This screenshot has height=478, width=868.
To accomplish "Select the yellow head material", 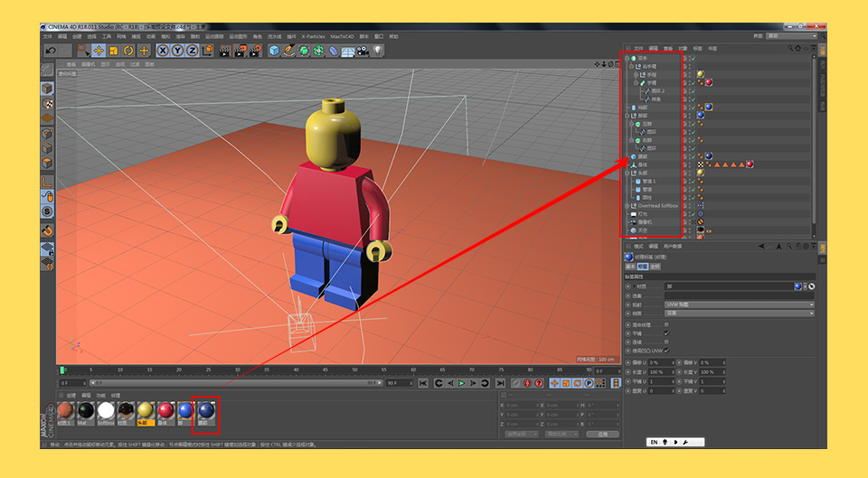I will pos(146,412).
